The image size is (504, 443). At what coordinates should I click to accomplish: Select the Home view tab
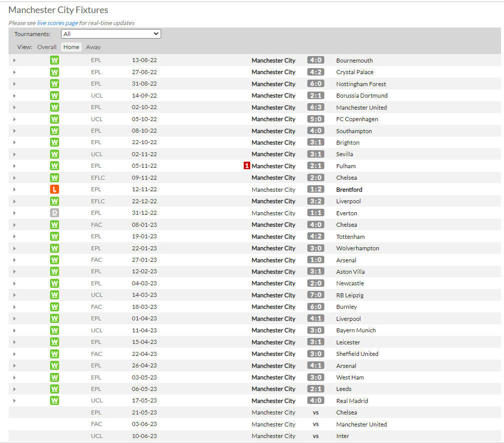(71, 47)
